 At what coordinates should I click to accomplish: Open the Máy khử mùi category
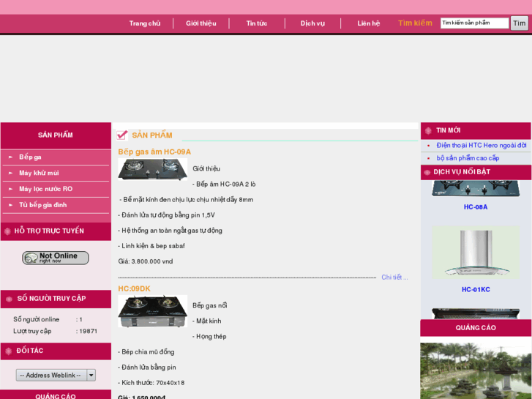39,173
